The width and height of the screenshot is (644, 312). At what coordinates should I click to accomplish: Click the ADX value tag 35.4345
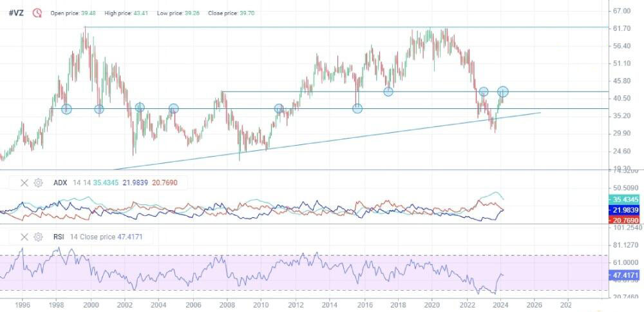click(623, 200)
